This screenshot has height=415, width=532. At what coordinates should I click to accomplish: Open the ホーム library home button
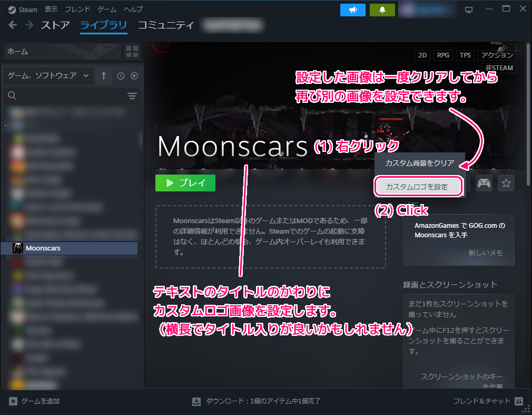pyautogui.click(x=63, y=52)
